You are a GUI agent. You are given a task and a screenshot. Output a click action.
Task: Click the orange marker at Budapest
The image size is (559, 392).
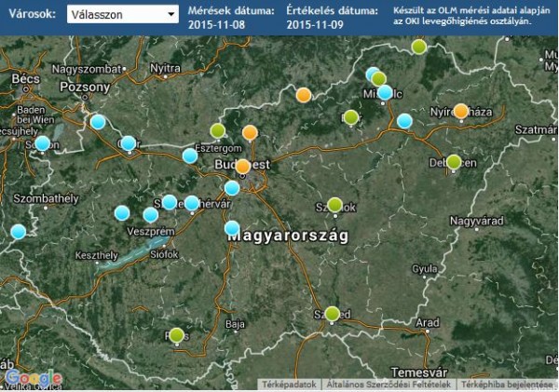242,167
